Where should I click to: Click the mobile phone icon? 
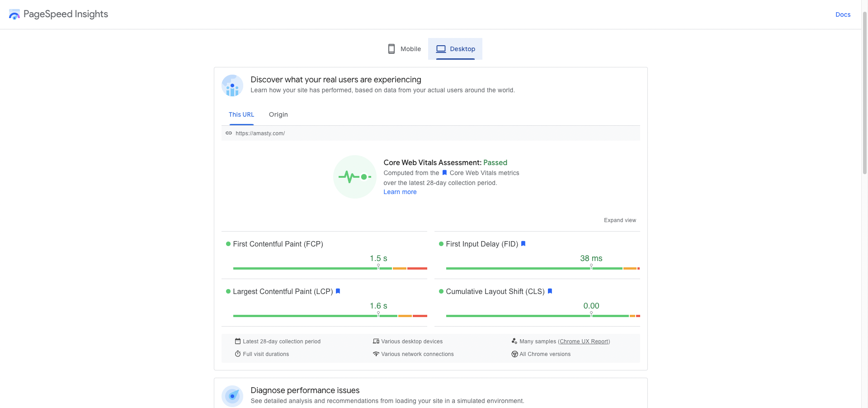tap(392, 49)
